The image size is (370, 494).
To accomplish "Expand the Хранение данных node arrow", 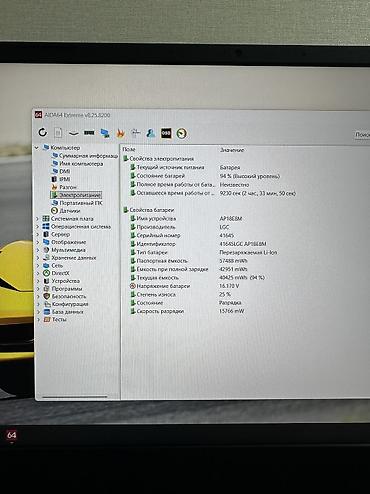I will point(38,258).
